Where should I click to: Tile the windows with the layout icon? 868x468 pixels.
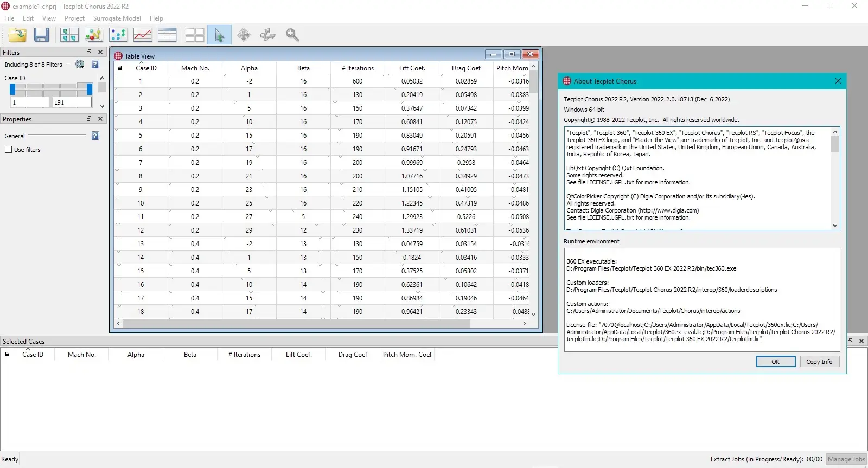(x=194, y=35)
